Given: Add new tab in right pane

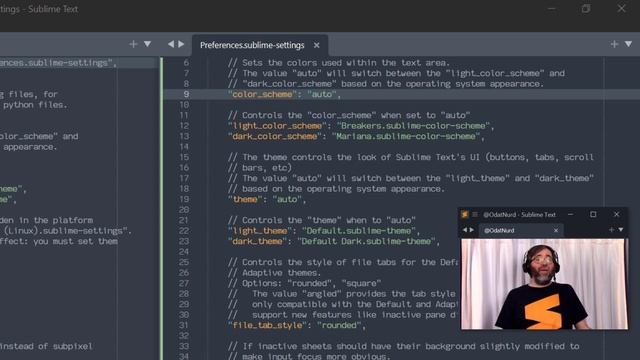Looking at the screenshot, I should tap(614, 44).
